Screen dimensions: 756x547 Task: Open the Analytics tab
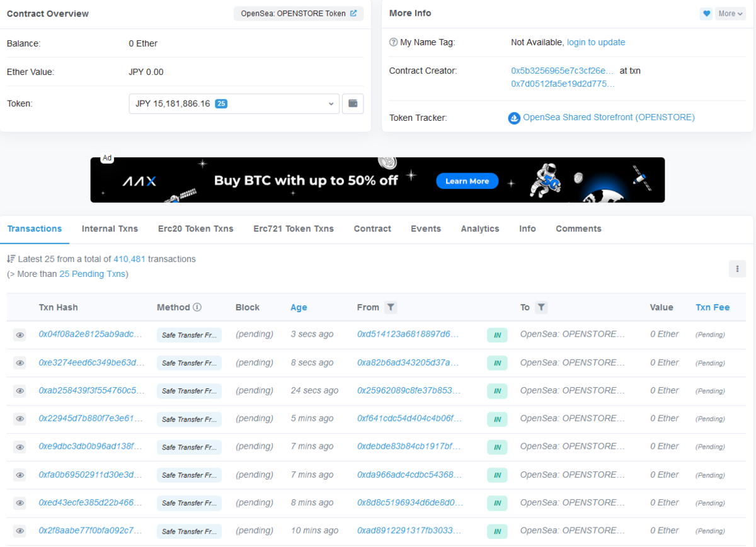(x=480, y=228)
